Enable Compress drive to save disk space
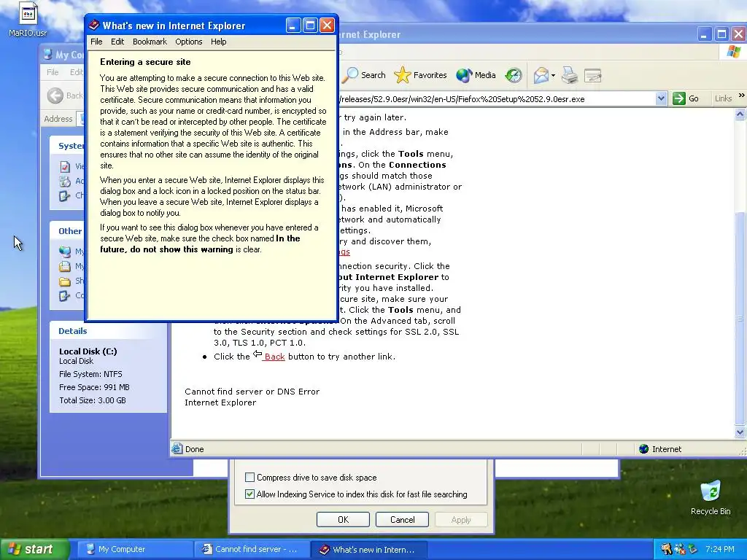Screen dimensions: 747x560 pyautogui.click(x=249, y=477)
